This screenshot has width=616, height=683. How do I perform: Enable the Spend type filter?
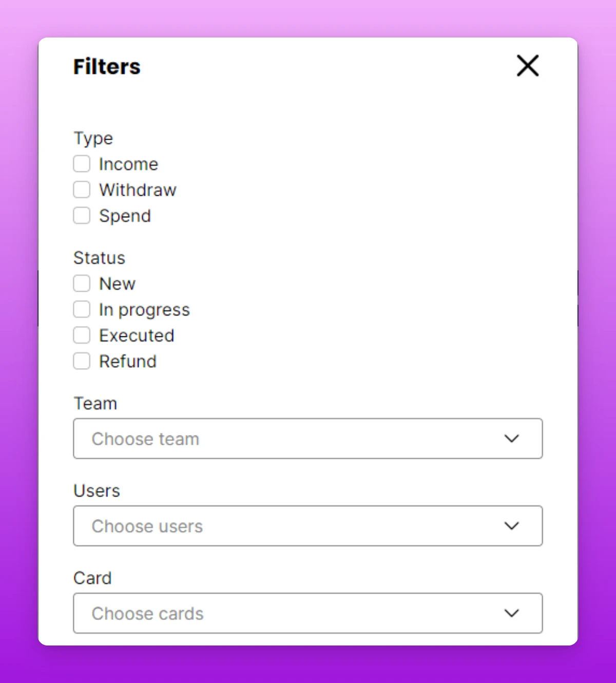tap(82, 215)
